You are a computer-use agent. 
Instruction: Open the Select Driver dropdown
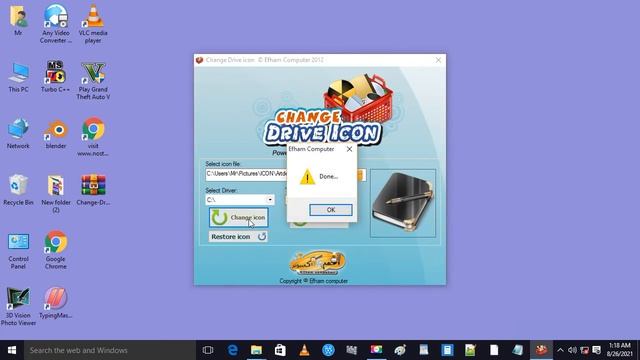[x=270, y=200]
